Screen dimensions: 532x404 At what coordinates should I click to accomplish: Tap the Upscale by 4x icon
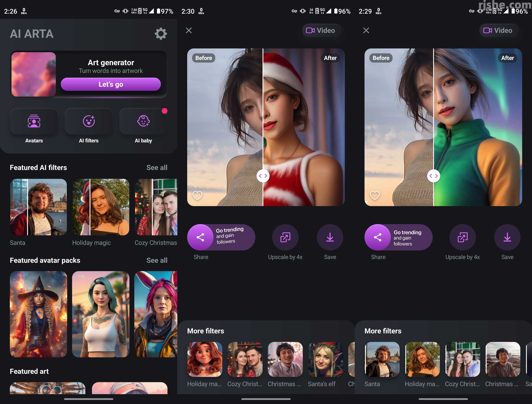285,237
